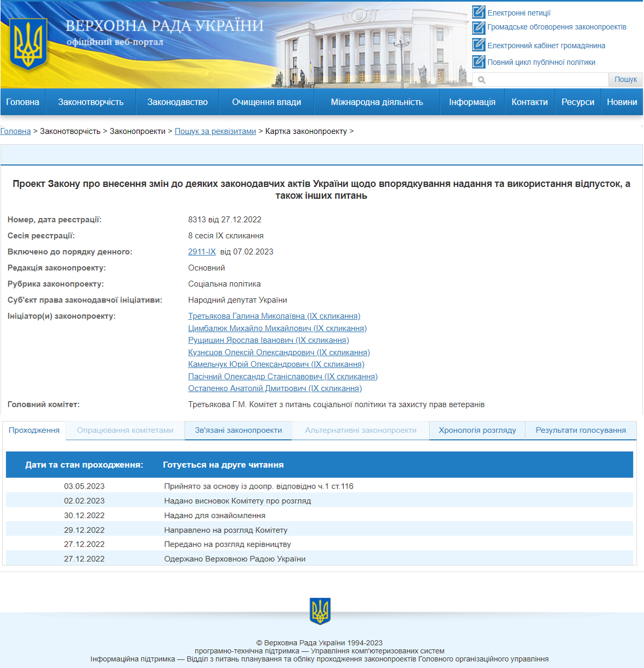Click the Електронний кабінет громадянина icon

coord(479,45)
